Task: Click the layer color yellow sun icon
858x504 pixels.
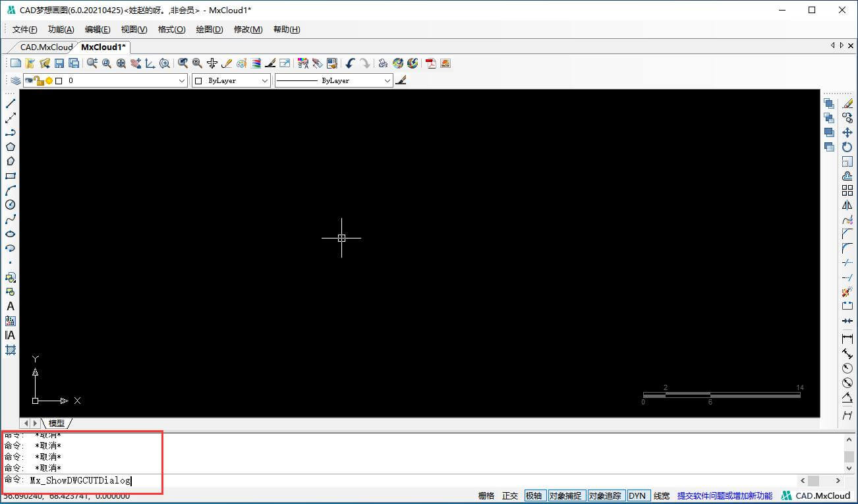Action: (x=49, y=80)
